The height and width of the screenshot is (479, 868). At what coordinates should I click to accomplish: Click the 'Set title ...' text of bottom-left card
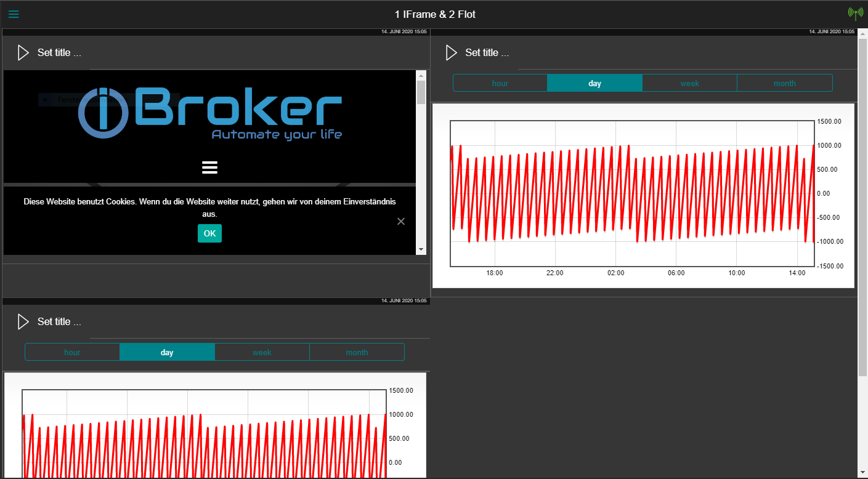pos(59,322)
